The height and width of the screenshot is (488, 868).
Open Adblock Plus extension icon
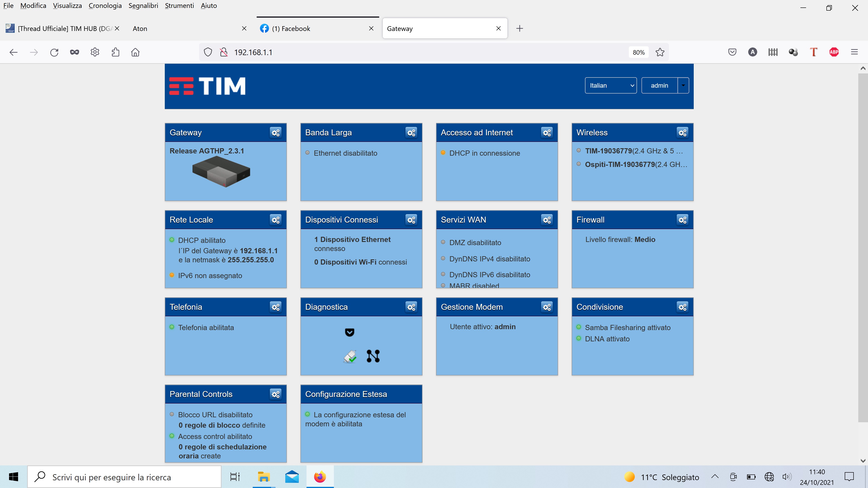coord(834,52)
